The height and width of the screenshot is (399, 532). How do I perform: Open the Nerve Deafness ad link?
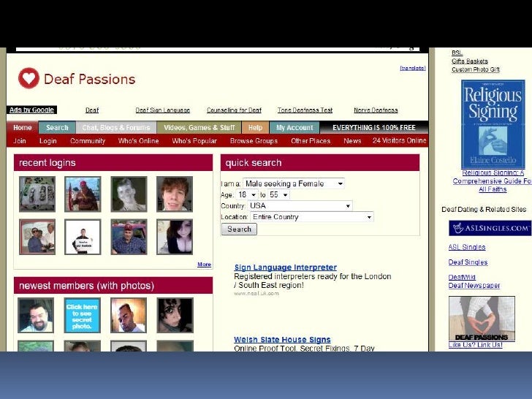[x=376, y=110]
